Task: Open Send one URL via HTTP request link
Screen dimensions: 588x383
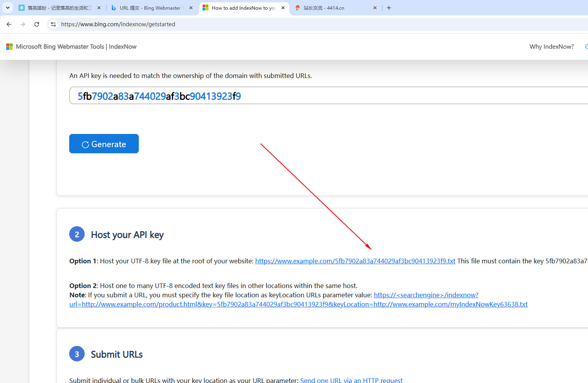Action: 351,380
